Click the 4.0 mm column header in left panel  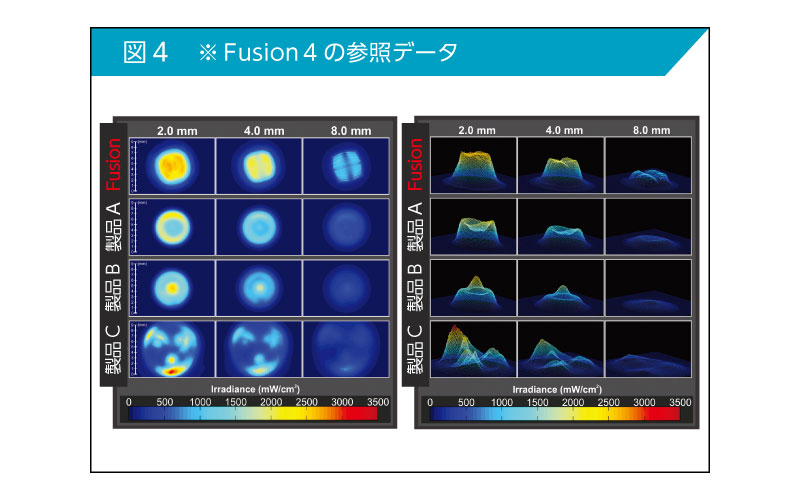pos(264,131)
